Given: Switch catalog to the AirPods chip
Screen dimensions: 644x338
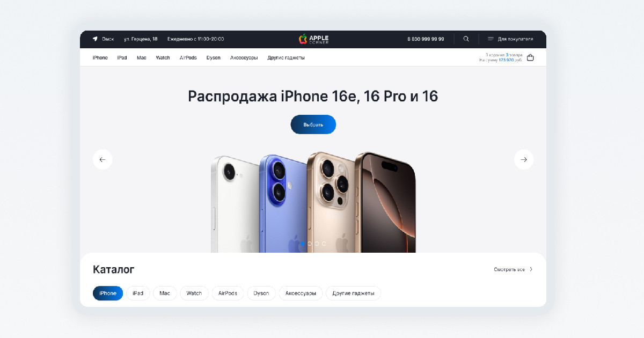Looking at the screenshot, I should [228, 293].
